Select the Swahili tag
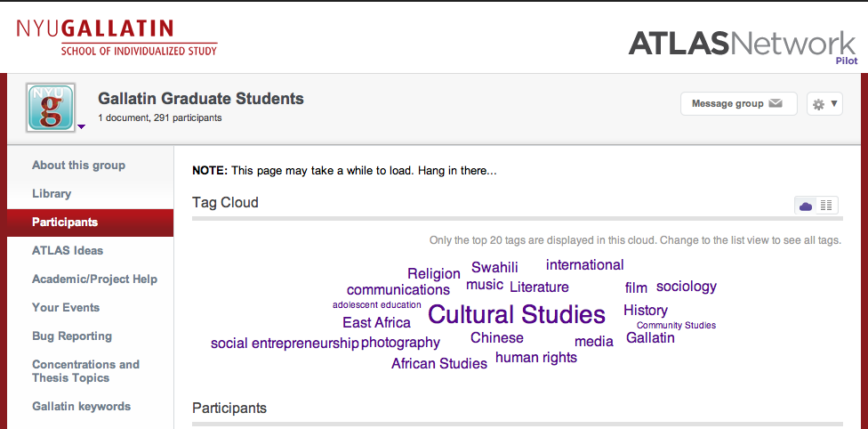Image resolution: width=868 pixels, height=429 pixels. (x=494, y=267)
